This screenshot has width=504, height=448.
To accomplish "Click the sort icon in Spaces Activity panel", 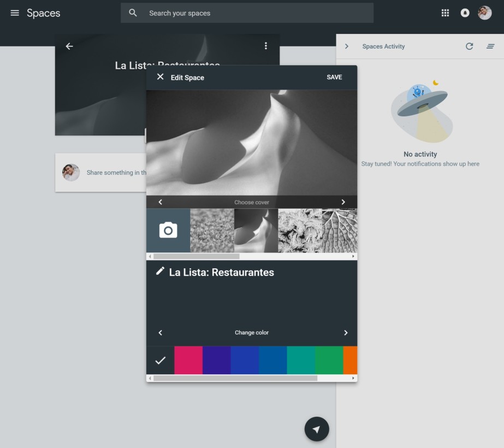I will tap(490, 46).
